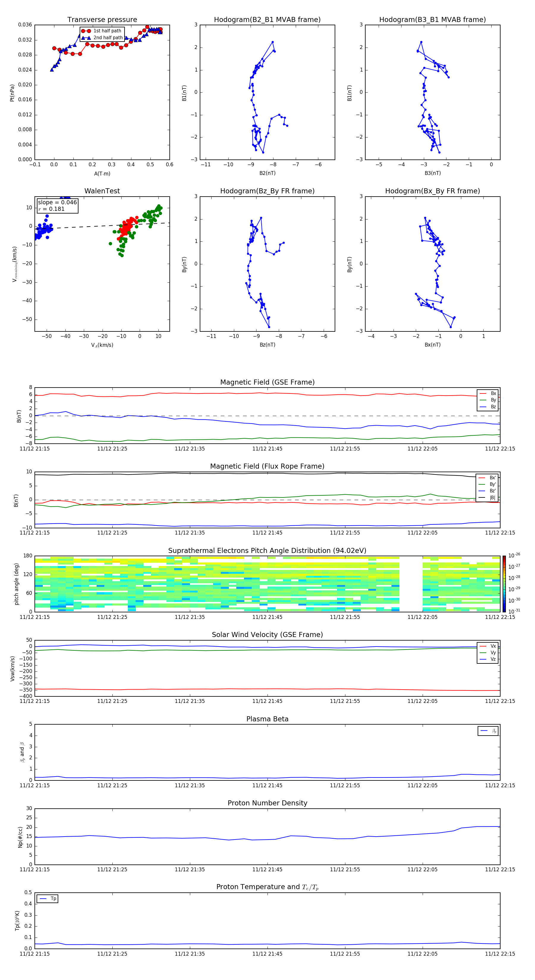This screenshot has height=980, width=535.
Task: Select the "r = 0.181" annotation
Action: tap(51, 209)
